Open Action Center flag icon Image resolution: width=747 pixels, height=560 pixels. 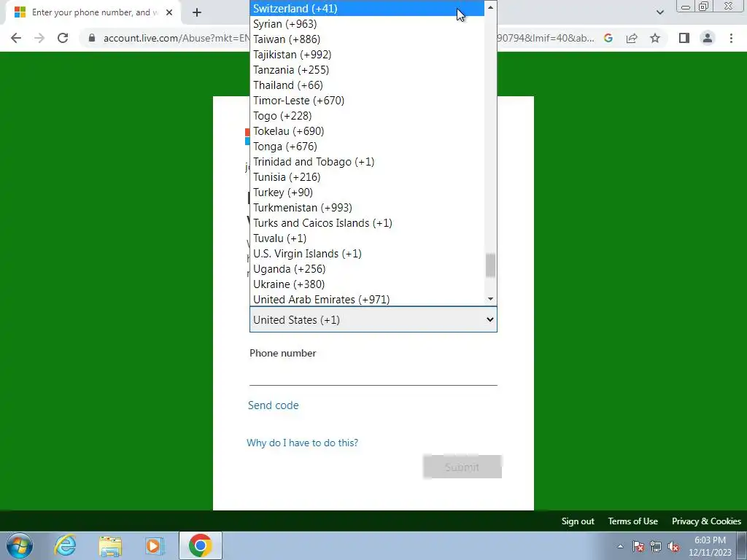(x=638, y=546)
